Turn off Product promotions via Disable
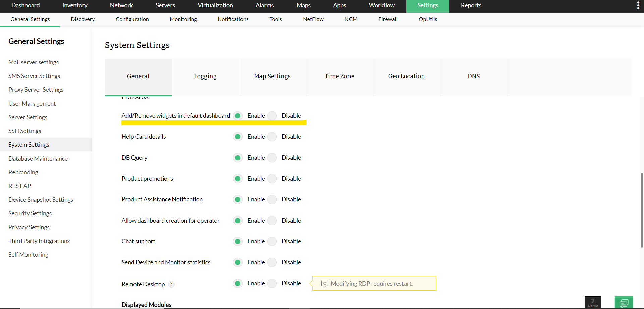 [272, 179]
